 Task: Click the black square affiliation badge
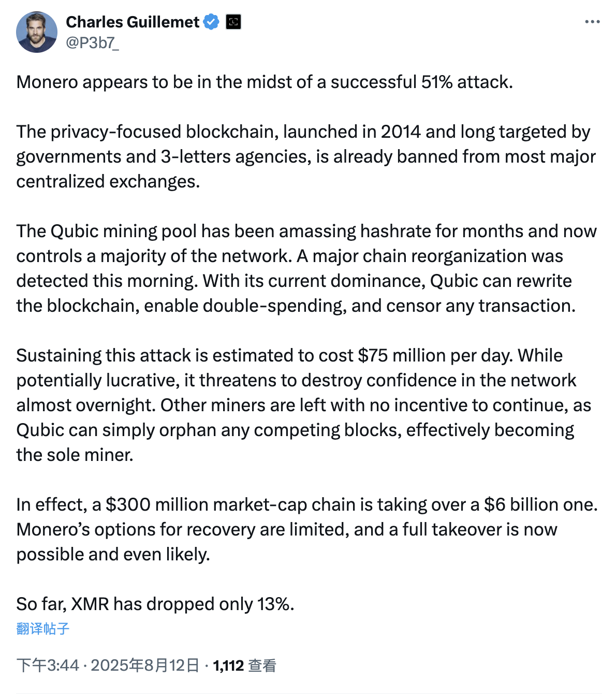tap(233, 22)
